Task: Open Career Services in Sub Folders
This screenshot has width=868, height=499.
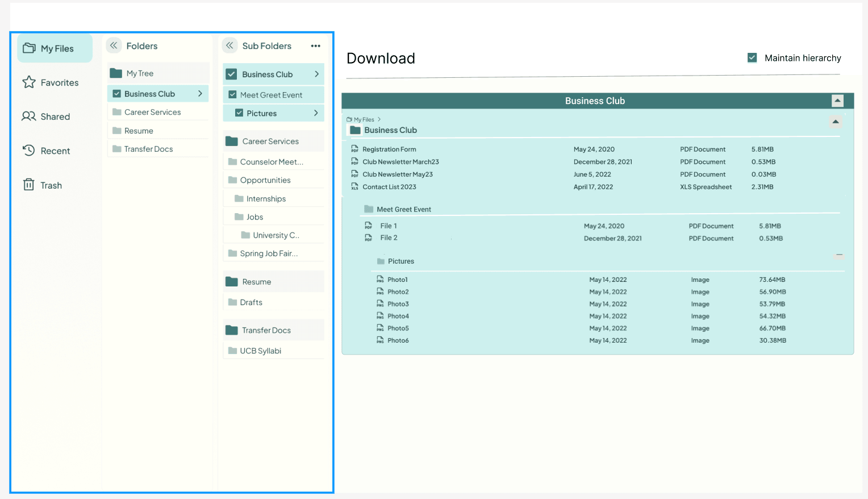Action: pos(273,141)
